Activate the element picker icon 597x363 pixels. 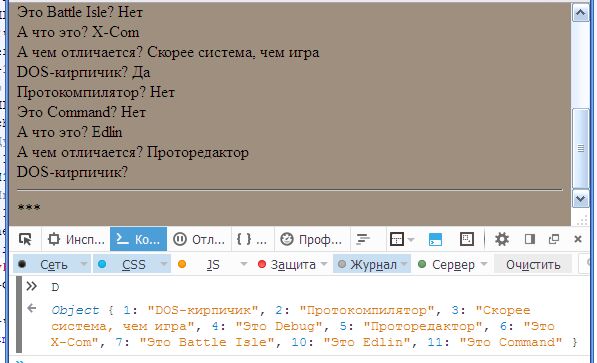[x=26, y=239]
